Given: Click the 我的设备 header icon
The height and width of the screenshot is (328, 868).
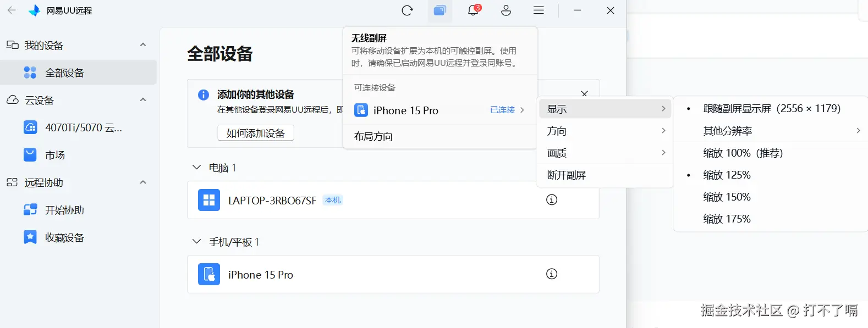Looking at the screenshot, I should tap(12, 45).
